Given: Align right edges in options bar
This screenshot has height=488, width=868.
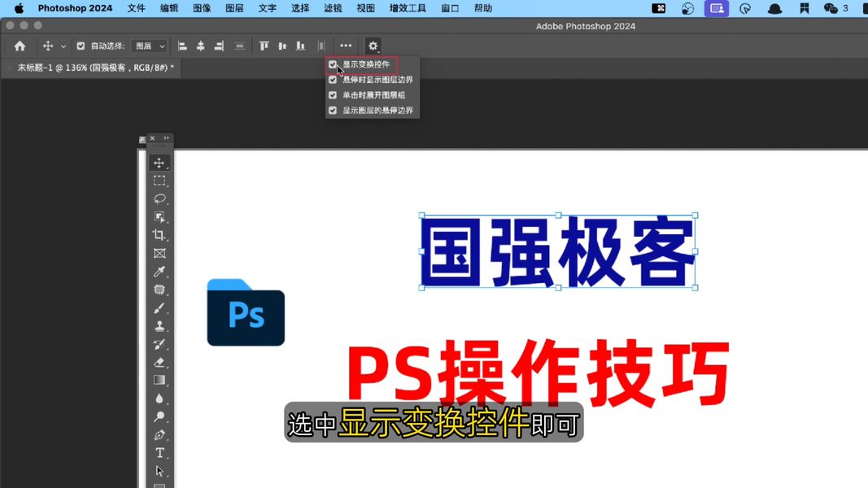Looking at the screenshot, I should tap(219, 46).
